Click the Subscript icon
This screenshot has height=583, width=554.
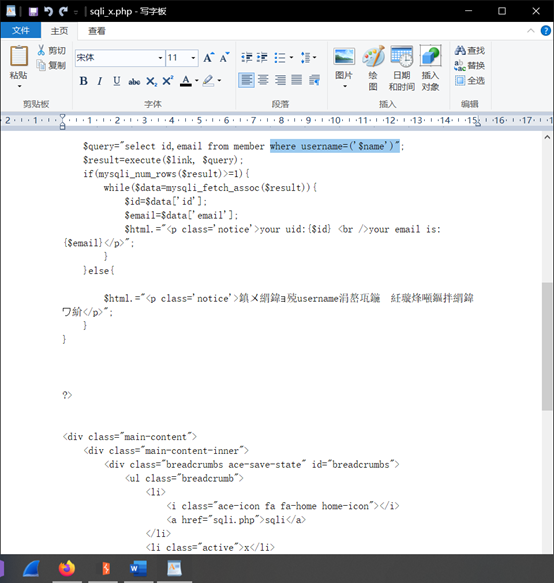[x=151, y=81]
